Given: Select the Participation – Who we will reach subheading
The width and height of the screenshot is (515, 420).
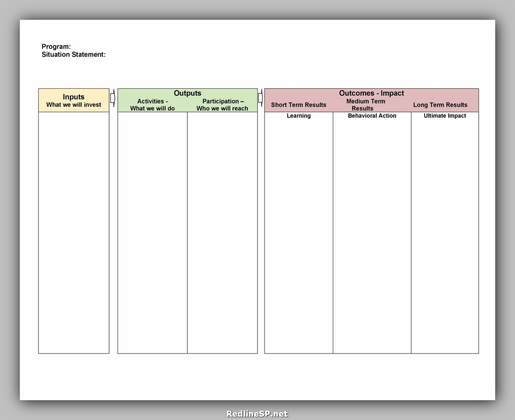Looking at the screenshot, I should point(223,105).
